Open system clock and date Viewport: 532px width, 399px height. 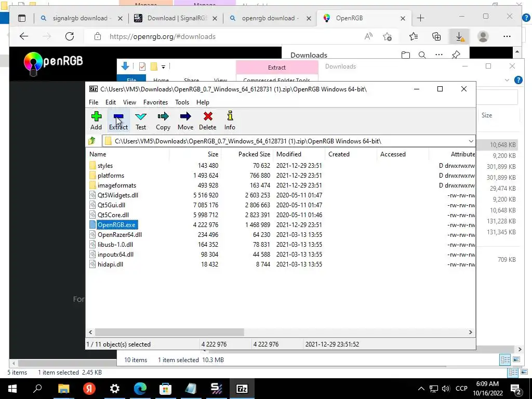tap(487, 389)
